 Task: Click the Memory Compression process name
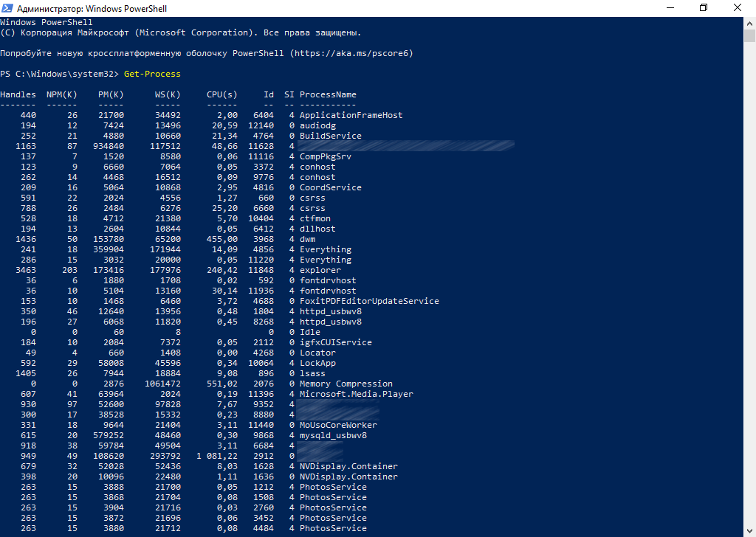[x=346, y=384]
